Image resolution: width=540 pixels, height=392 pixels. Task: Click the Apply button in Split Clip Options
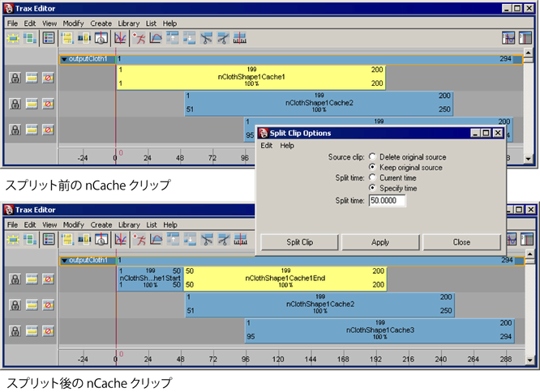[x=380, y=242]
